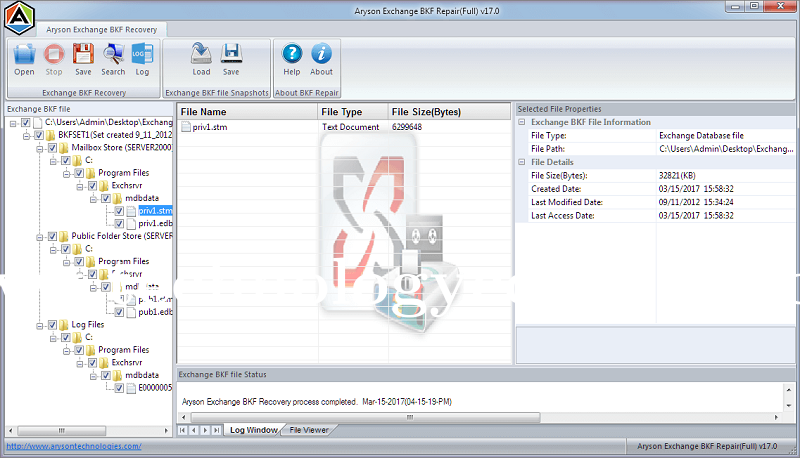Click the Public Folder Store folder icon

pyautogui.click(x=64, y=236)
